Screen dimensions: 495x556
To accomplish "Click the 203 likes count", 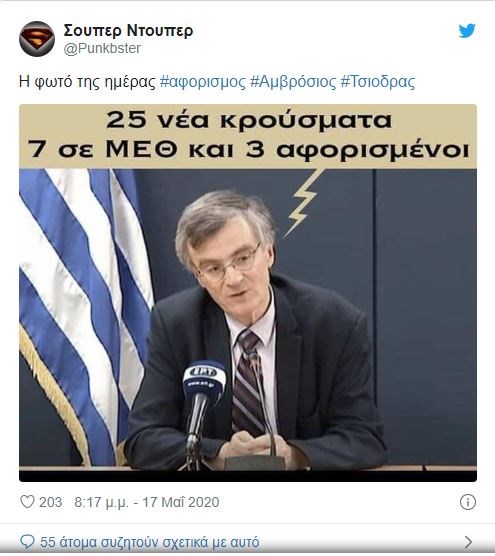I will click(x=50, y=502).
